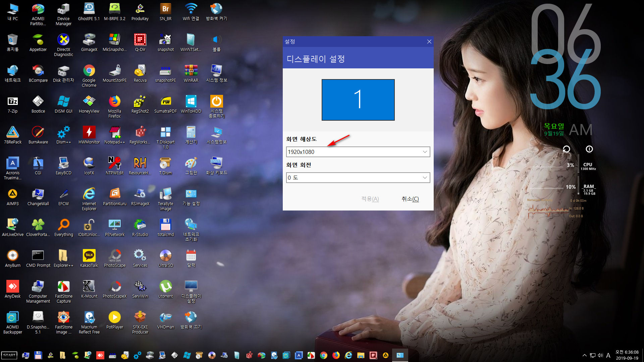
Task: Click the 취소(C) cancel button
Action: coord(410,199)
